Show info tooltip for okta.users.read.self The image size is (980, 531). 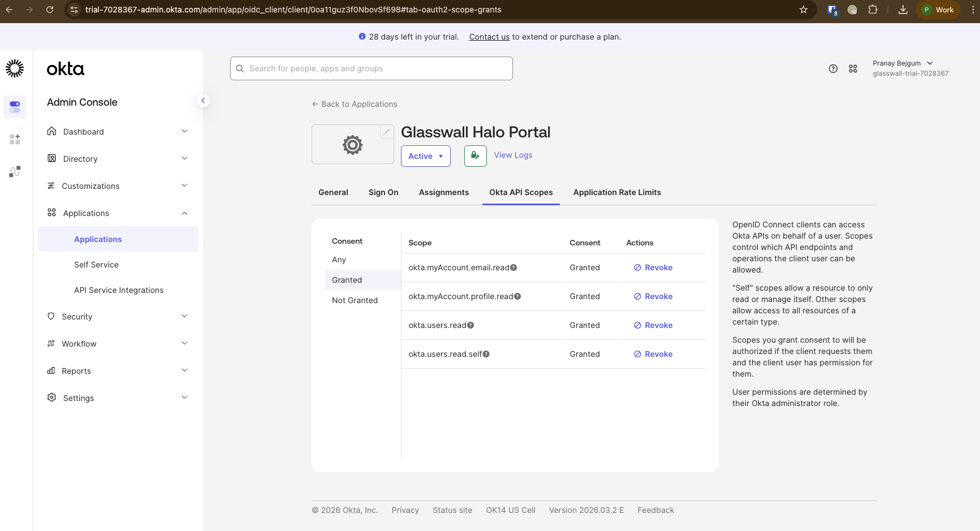(x=486, y=354)
